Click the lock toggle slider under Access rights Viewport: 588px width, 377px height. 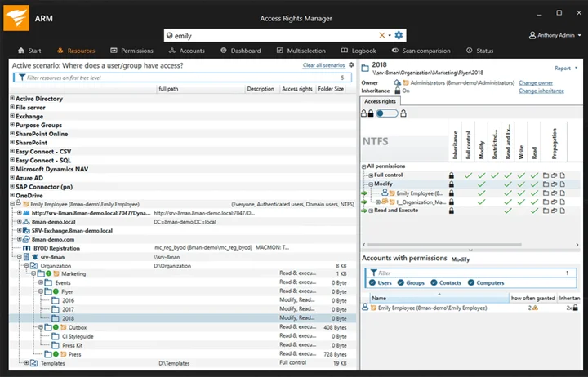tap(386, 113)
